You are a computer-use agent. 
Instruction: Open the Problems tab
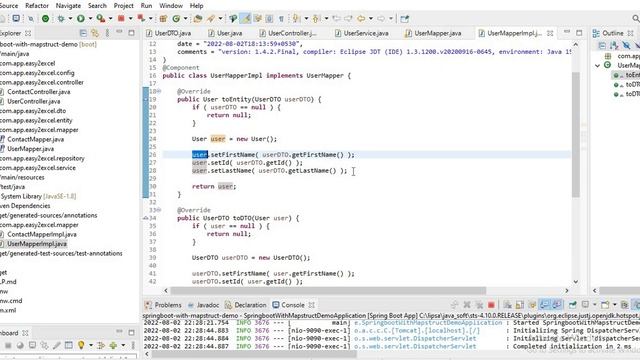tap(163, 305)
